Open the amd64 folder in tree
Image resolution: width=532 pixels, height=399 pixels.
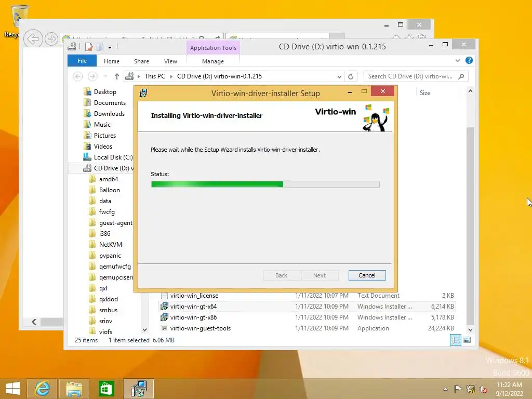[x=109, y=179]
